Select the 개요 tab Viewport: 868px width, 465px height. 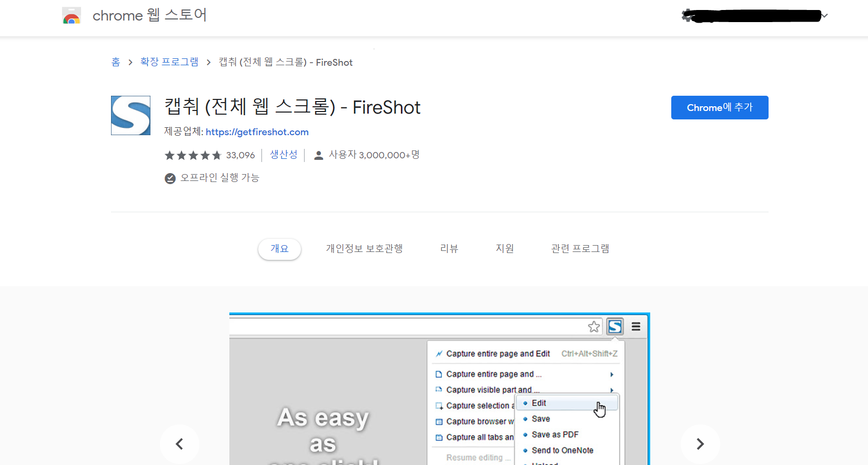tap(279, 249)
